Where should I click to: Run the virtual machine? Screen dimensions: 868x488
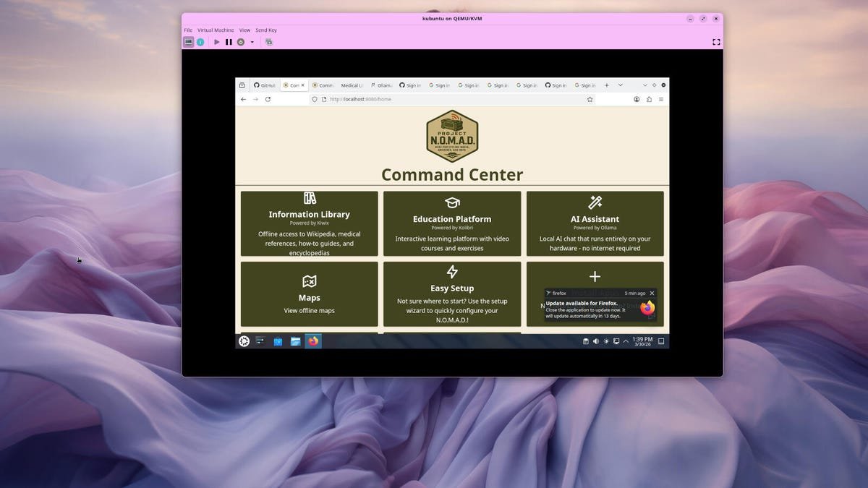217,41
